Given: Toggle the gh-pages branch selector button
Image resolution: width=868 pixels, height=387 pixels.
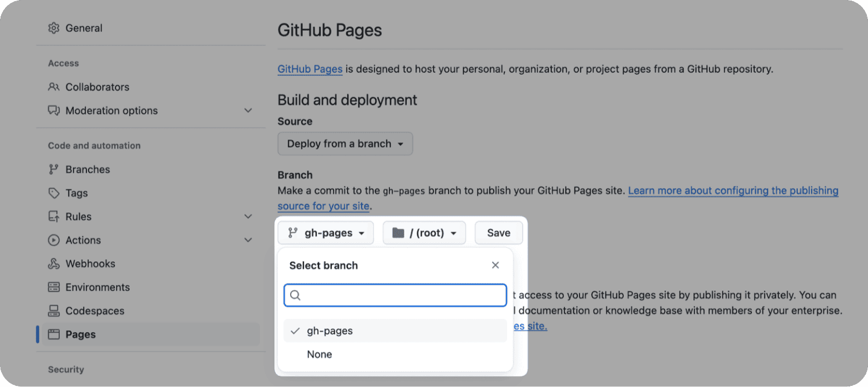Looking at the screenshot, I should [x=326, y=233].
